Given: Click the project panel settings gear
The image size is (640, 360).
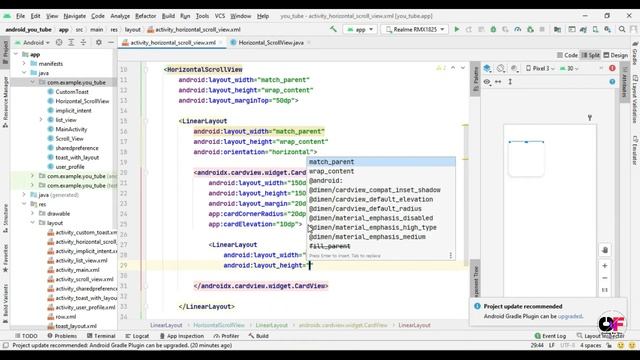Looking at the screenshot, I should pos(99,42).
